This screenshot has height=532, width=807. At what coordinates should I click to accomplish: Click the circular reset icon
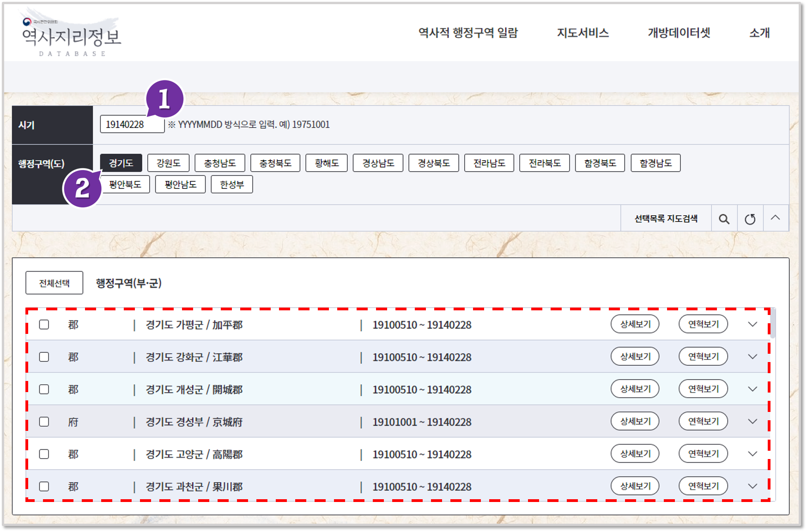tap(750, 219)
